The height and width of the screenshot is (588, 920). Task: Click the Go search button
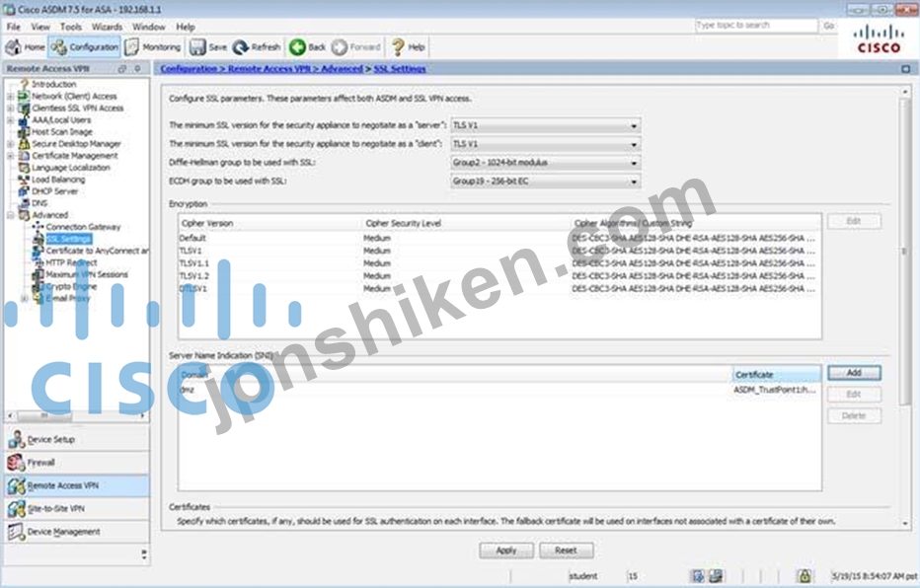828,26
